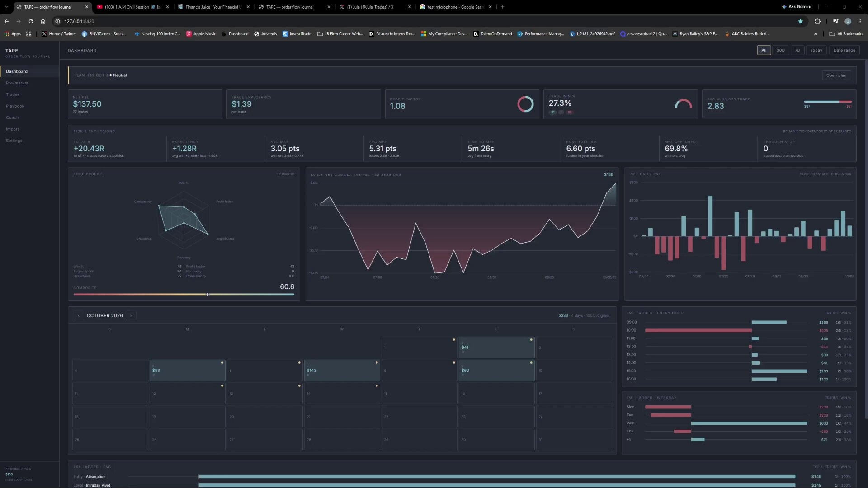
Task: Select the 30D time range filter
Action: (780, 50)
